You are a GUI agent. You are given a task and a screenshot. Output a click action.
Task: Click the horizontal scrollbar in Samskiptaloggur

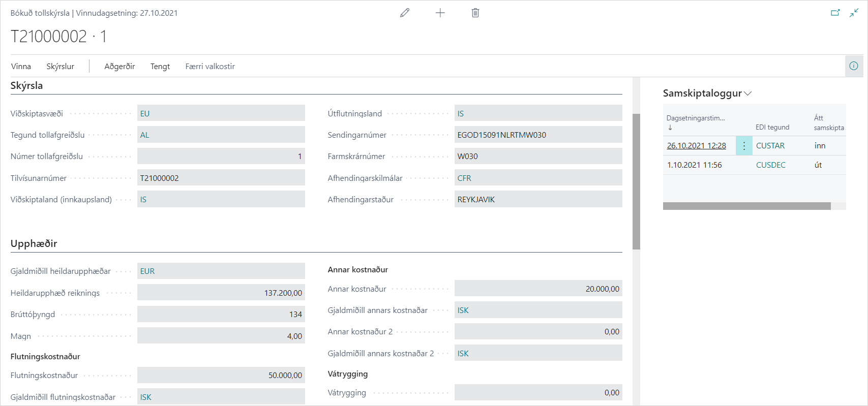coord(746,206)
